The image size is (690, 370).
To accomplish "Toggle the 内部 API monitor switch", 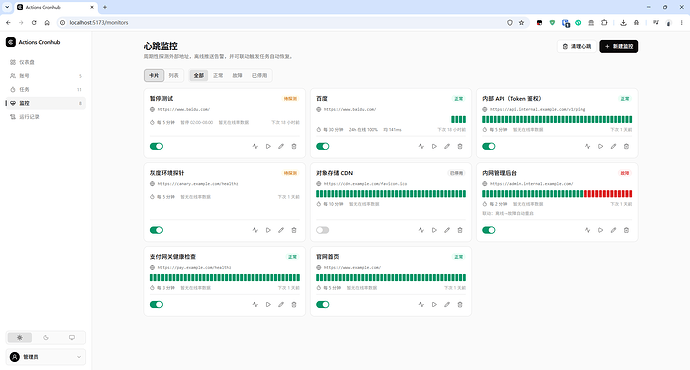I will pos(488,147).
